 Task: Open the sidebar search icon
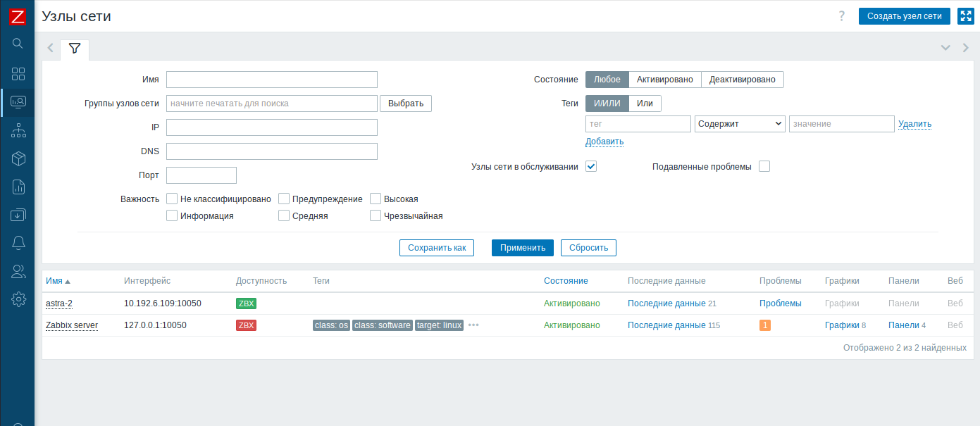click(x=18, y=44)
